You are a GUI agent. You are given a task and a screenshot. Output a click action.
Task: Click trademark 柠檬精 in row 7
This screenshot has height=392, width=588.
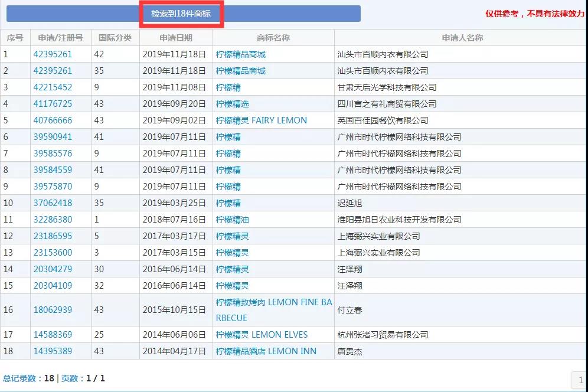[x=228, y=153]
